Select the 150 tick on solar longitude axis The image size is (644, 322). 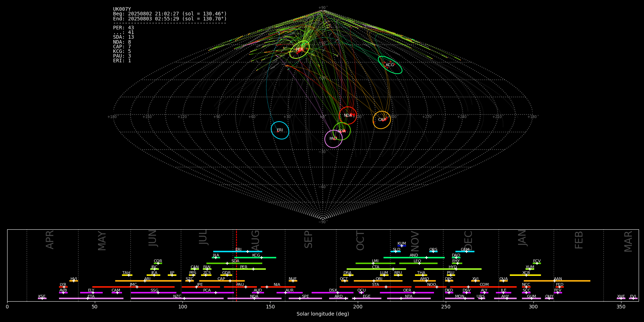(270, 307)
